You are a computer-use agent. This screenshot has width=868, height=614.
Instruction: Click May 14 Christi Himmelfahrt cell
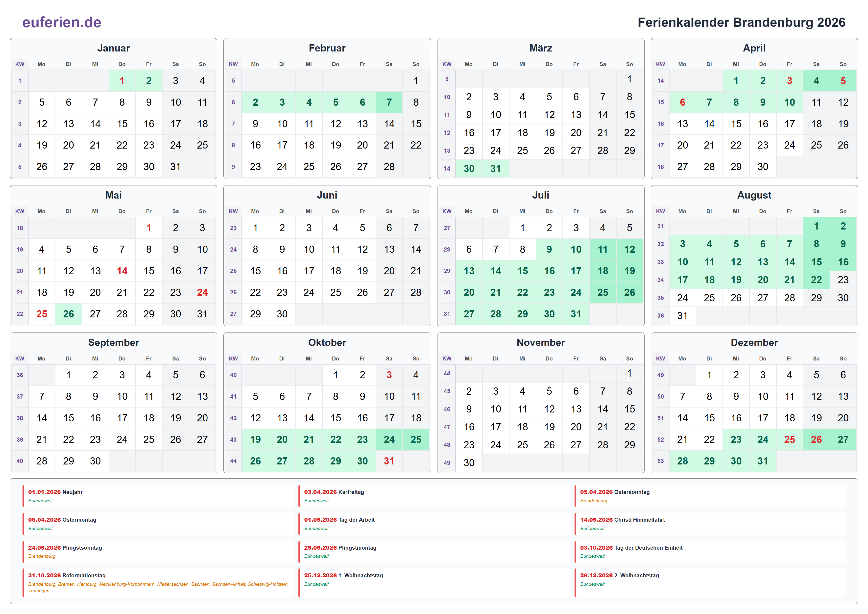click(122, 271)
